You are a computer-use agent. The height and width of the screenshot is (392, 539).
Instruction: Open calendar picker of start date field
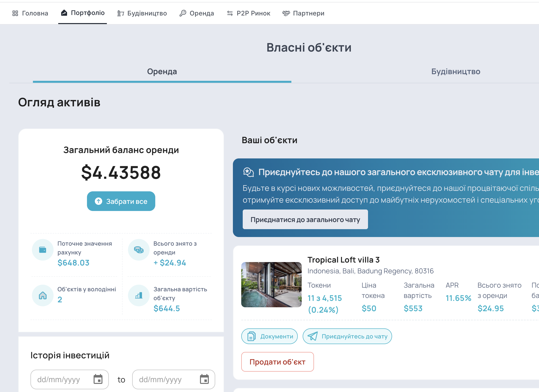98,379
